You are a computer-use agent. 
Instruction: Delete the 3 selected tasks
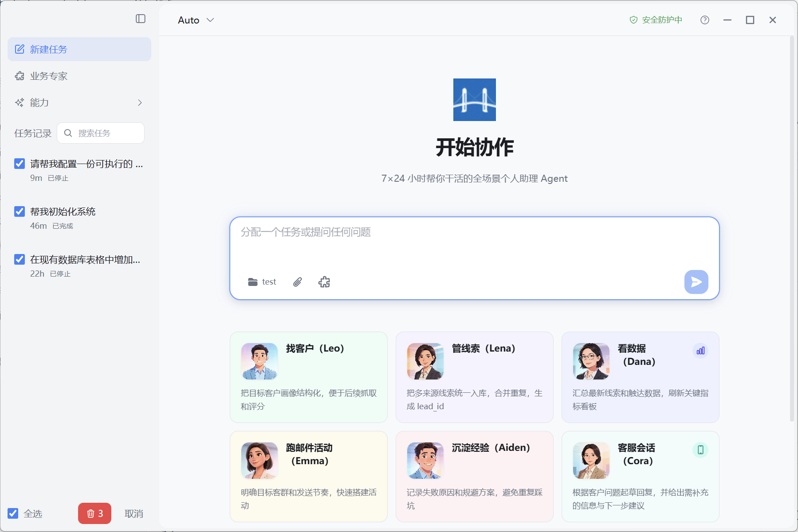[x=94, y=513]
